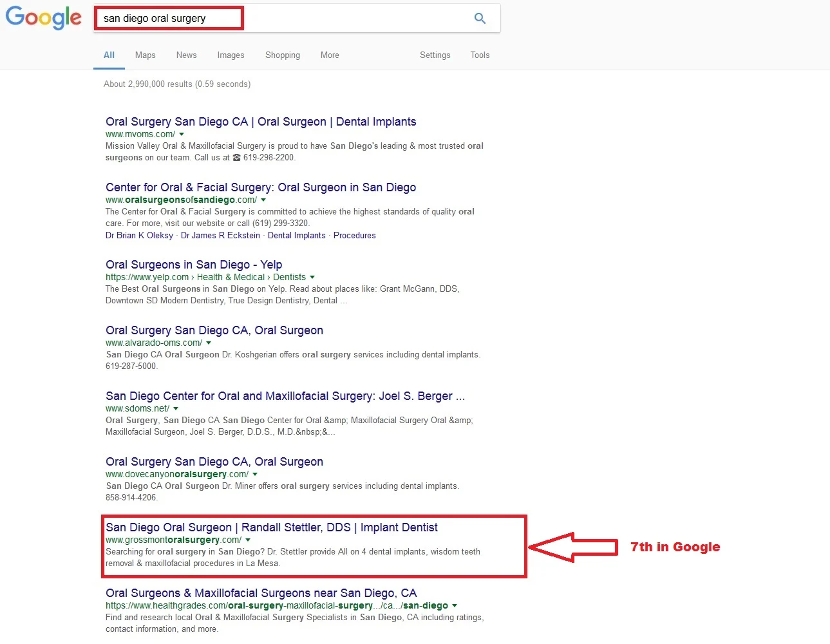830x644 pixels.
Task: Switch to the Maps tab
Action: [x=146, y=55]
